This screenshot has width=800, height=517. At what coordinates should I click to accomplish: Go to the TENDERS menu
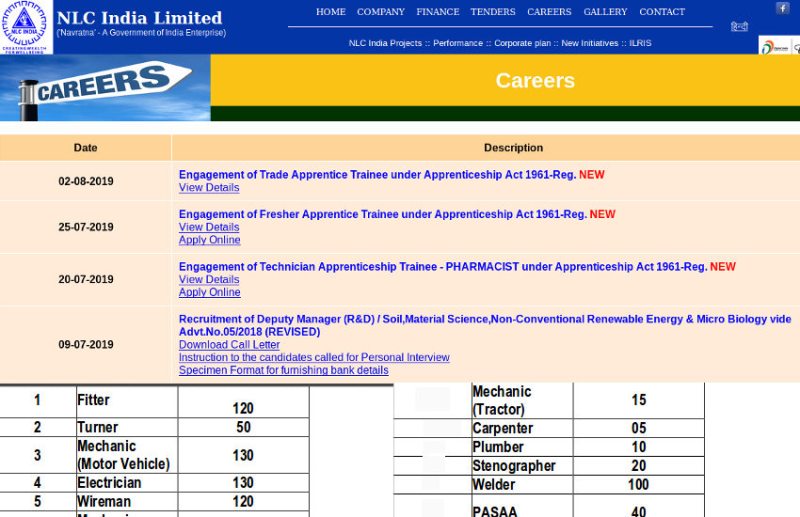(x=493, y=12)
